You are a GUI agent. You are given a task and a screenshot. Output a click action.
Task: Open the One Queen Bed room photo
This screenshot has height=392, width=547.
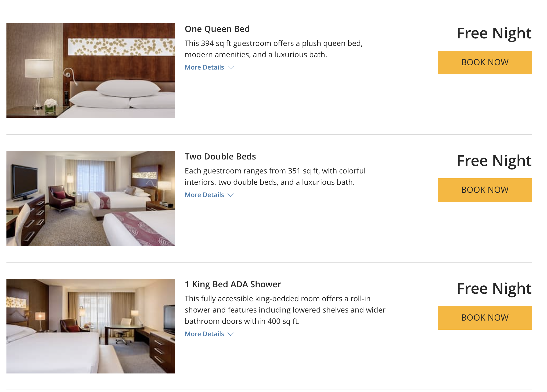point(91,70)
